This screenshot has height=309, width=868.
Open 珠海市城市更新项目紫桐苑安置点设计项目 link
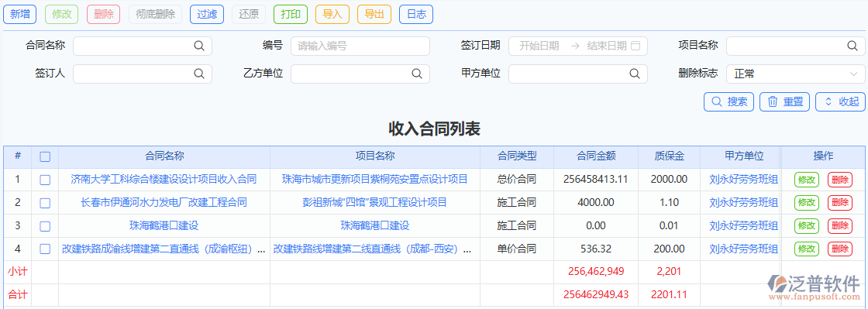[x=375, y=179]
